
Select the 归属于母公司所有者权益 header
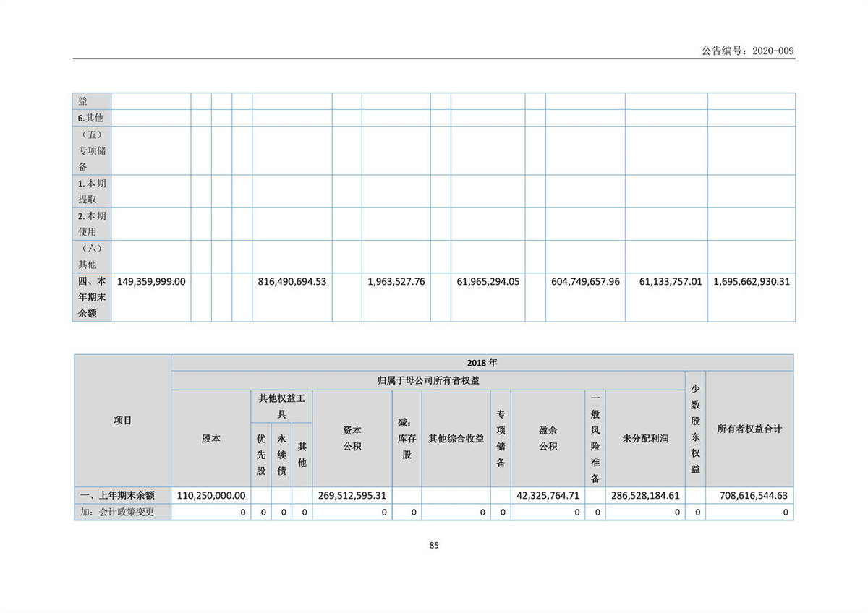point(427,380)
